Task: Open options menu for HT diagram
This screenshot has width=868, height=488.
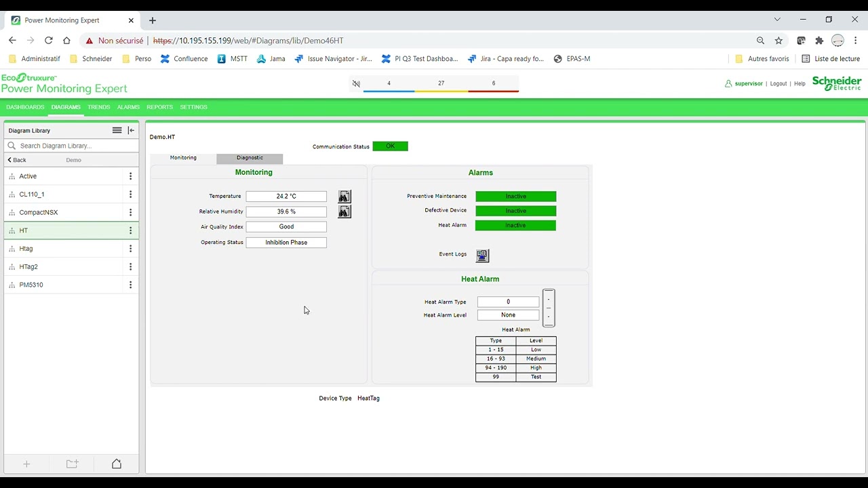Action: tap(131, 230)
